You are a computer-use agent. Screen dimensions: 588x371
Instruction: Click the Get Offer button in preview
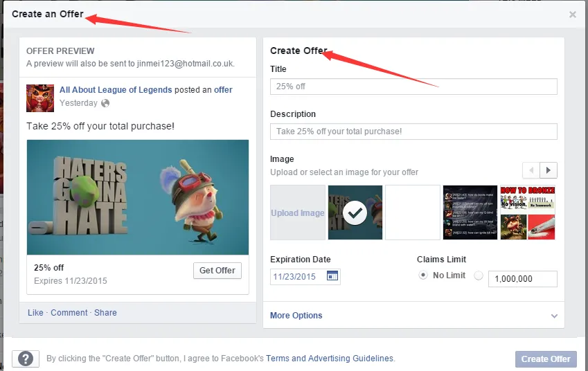tap(217, 271)
